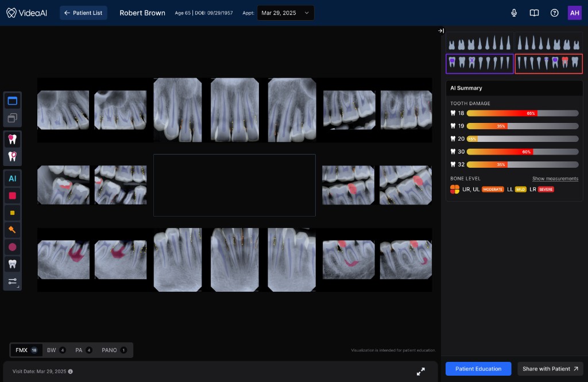
Task: Select the single-image layout tool
Action: click(x=12, y=101)
